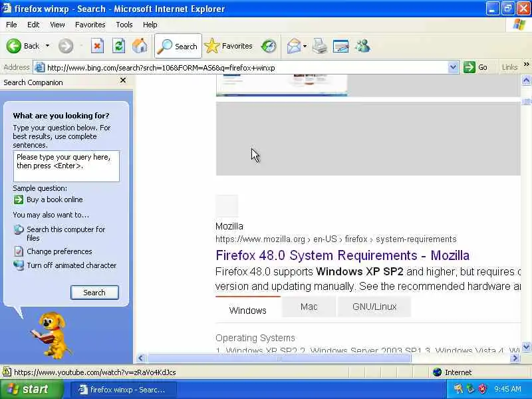The width and height of the screenshot is (532, 399).
Task: Refresh the page with green arrows icon
Action: click(x=118, y=46)
